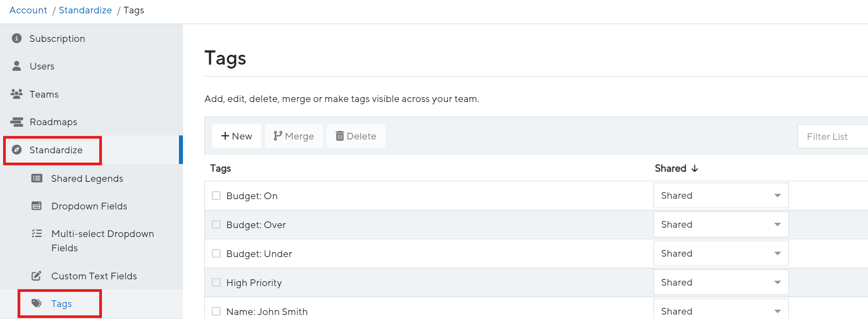Select Tags in the sidebar
Image resolution: width=868 pixels, height=319 pixels.
[x=61, y=304]
